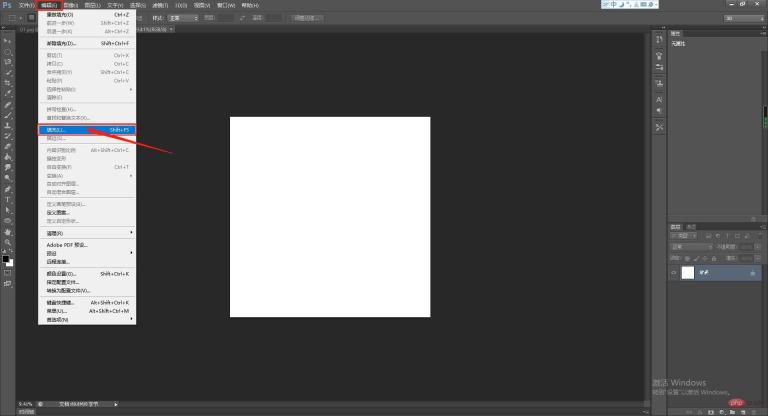
Task: Select the Smudge/Blur tool
Action: [7, 168]
